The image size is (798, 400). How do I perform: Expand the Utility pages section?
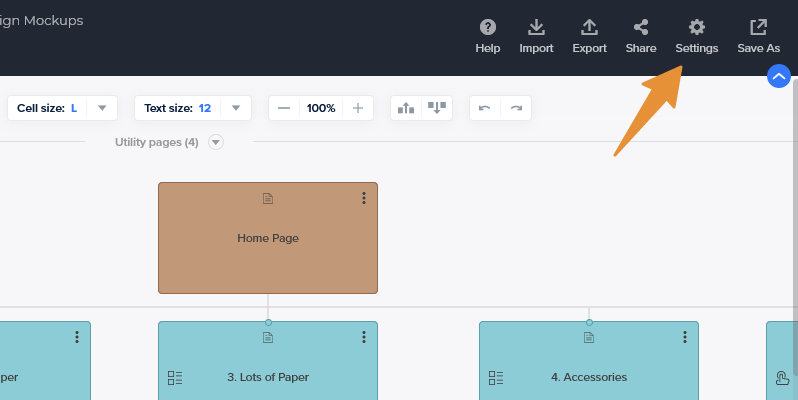pyautogui.click(x=216, y=142)
